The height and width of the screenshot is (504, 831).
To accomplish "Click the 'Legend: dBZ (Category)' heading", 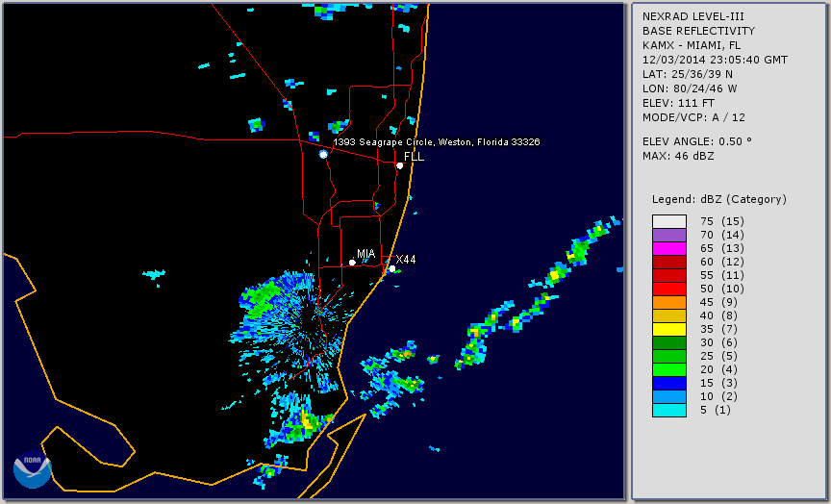I will pos(719,199).
